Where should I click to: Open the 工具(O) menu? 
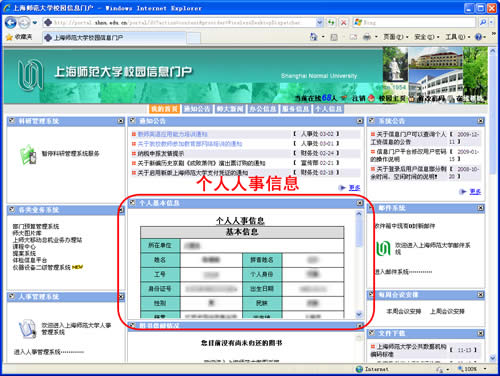click(x=457, y=37)
